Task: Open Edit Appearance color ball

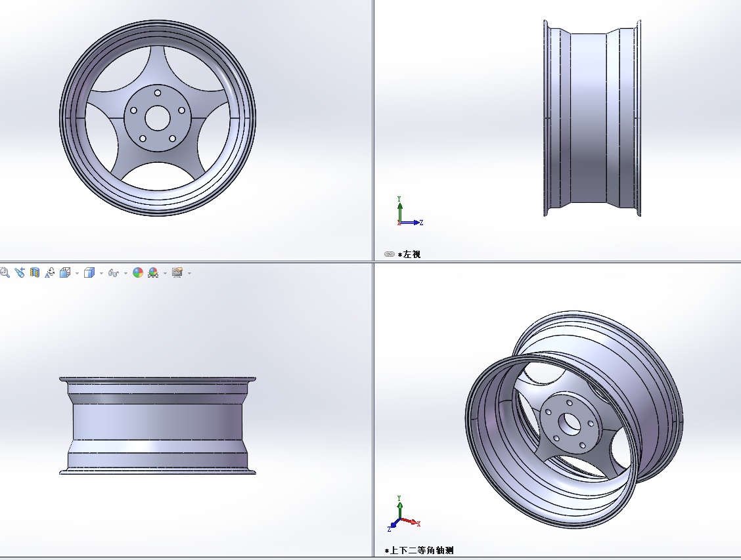Action: click(138, 272)
